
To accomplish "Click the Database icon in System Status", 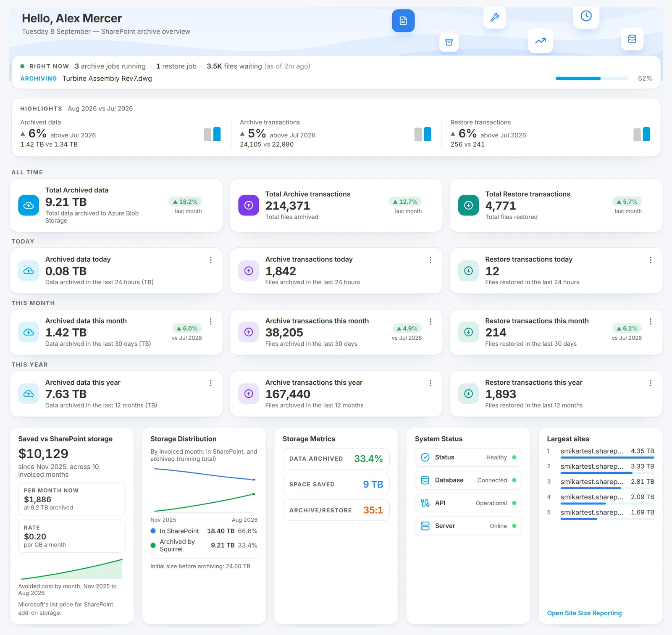I will coord(425,480).
